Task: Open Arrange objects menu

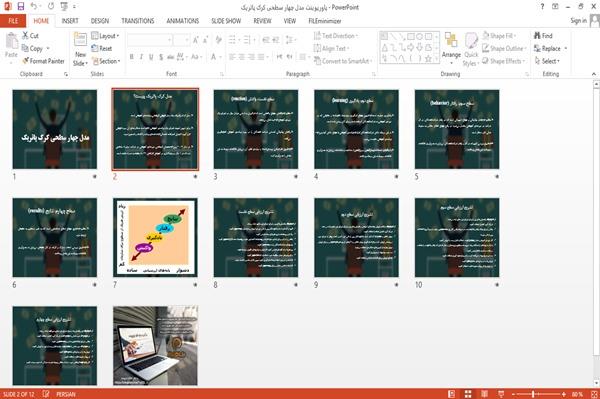Action: (452, 47)
